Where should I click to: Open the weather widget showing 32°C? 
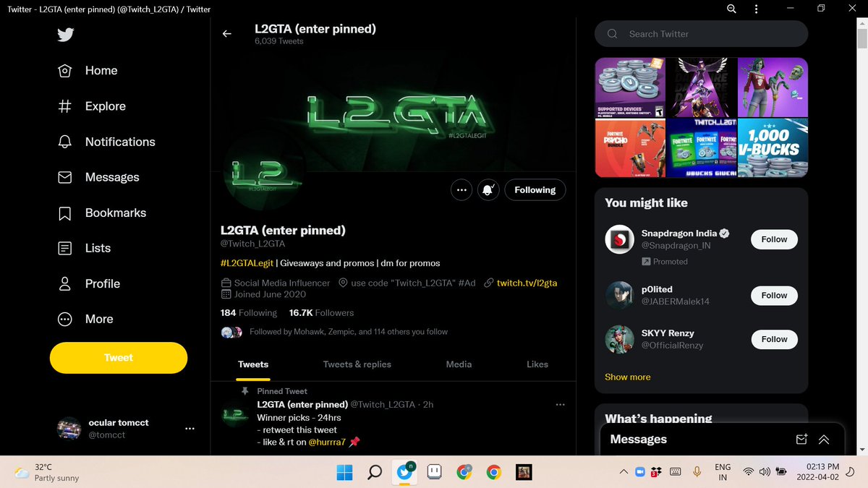click(x=48, y=473)
